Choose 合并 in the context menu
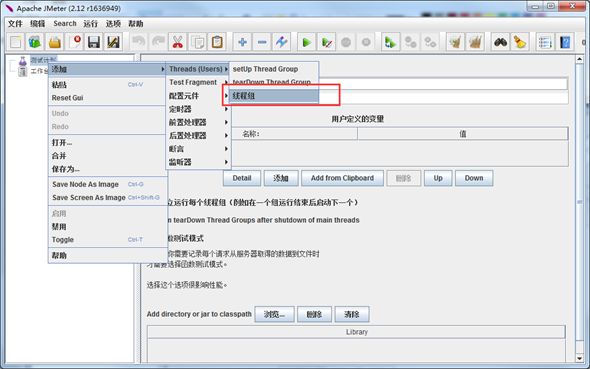590x369 pixels. coord(107,156)
